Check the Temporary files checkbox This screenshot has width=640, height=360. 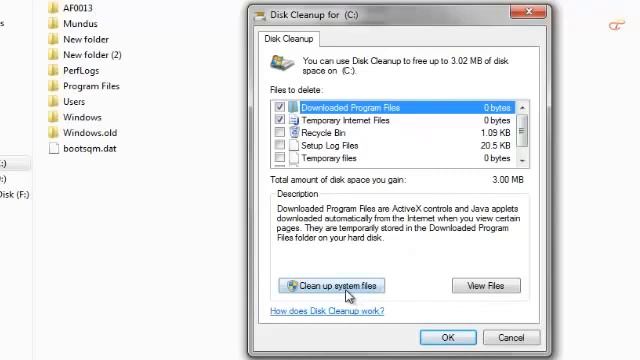280,158
